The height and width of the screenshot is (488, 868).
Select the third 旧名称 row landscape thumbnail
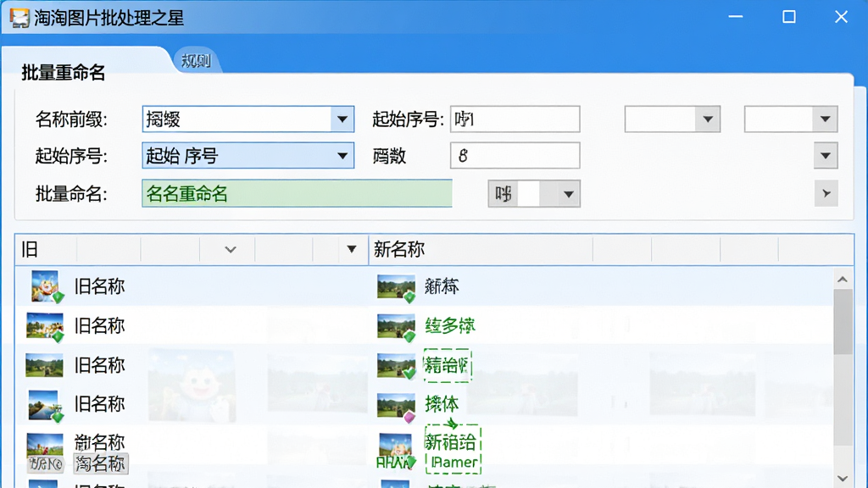[x=44, y=365]
